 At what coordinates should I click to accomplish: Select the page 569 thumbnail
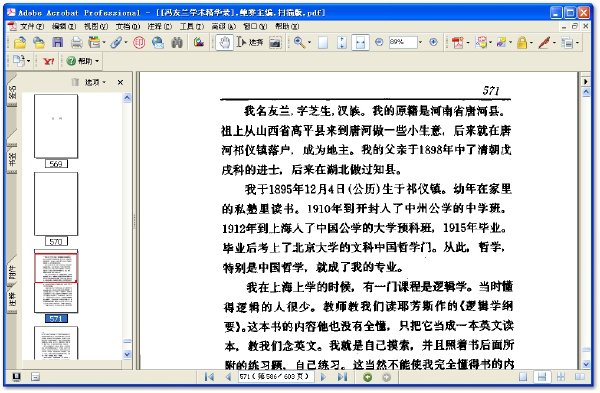point(56,126)
